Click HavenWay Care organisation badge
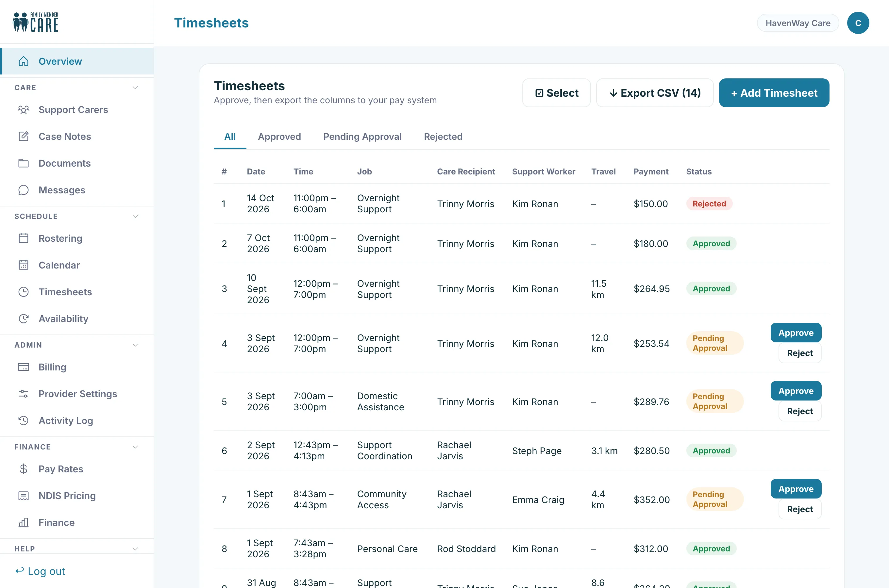This screenshot has width=889, height=588. point(798,23)
